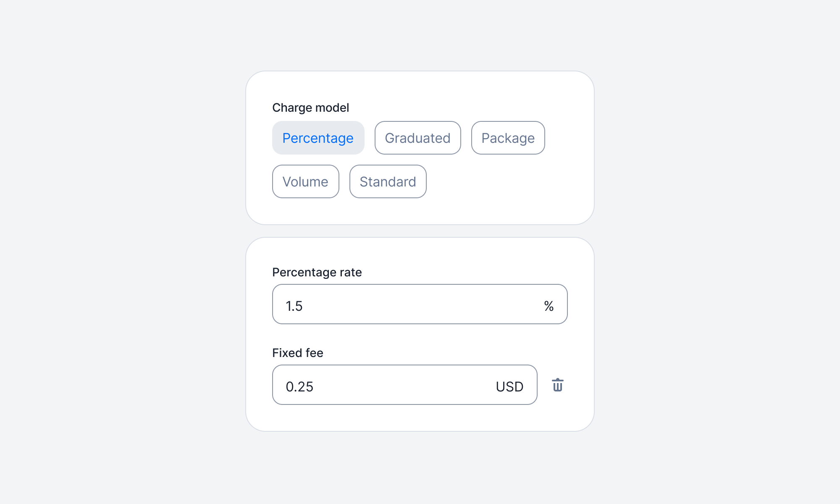Delete the fixed fee using trash icon
This screenshot has height=504, width=840.
click(x=557, y=385)
